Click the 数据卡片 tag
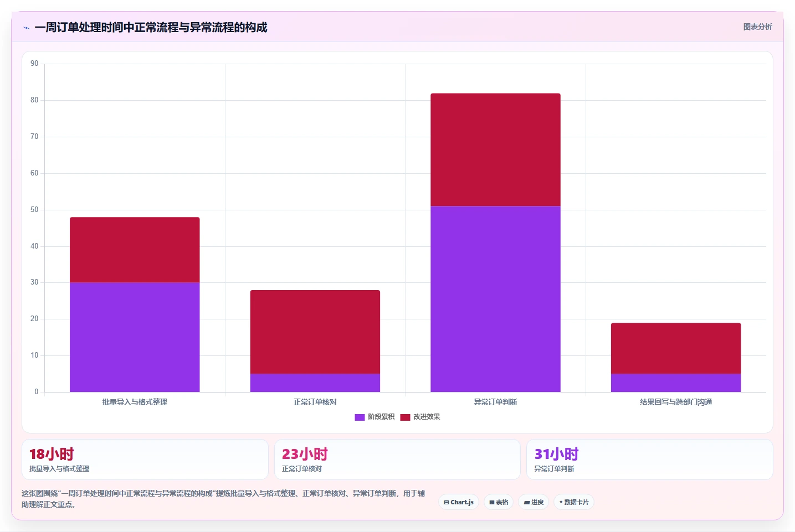Viewport: 795px width, 532px height. click(574, 502)
